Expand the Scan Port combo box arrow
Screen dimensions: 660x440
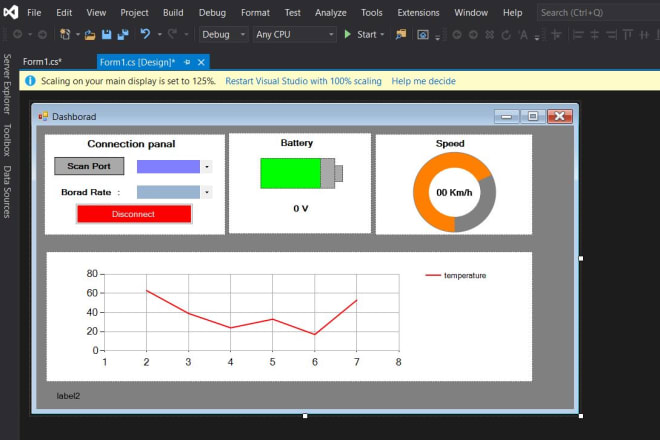206,167
